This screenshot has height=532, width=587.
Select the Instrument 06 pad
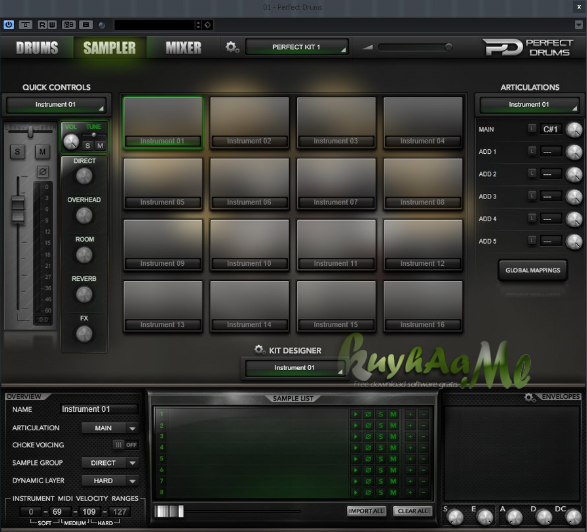(249, 183)
